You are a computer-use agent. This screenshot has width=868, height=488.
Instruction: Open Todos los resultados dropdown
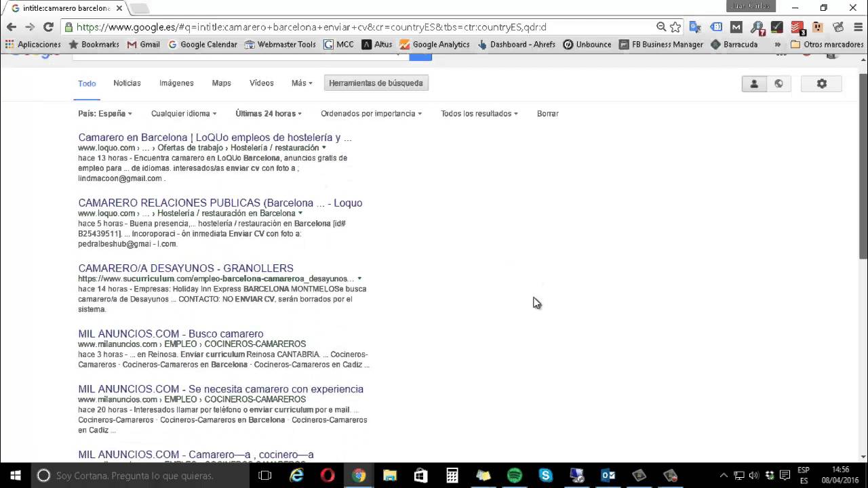click(x=479, y=113)
